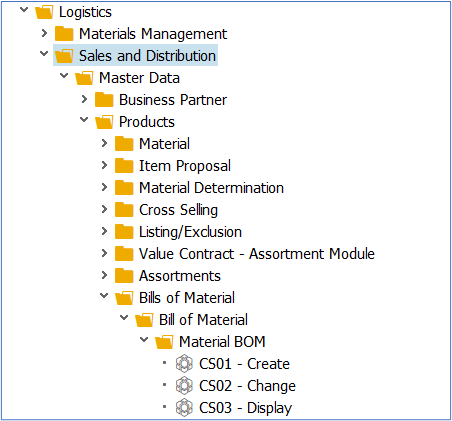Image resolution: width=452 pixels, height=421 pixels.
Task: Click the Assortments folder icon
Action: [x=124, y=276]
